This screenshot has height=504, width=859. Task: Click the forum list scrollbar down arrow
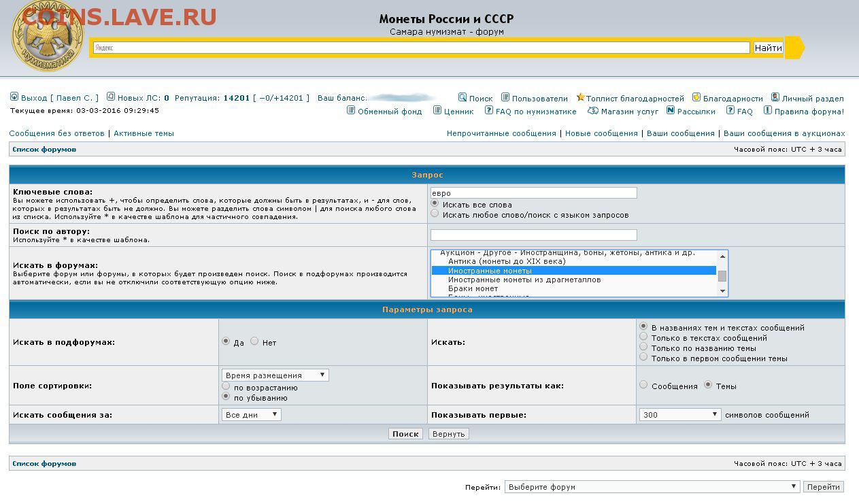722,291
